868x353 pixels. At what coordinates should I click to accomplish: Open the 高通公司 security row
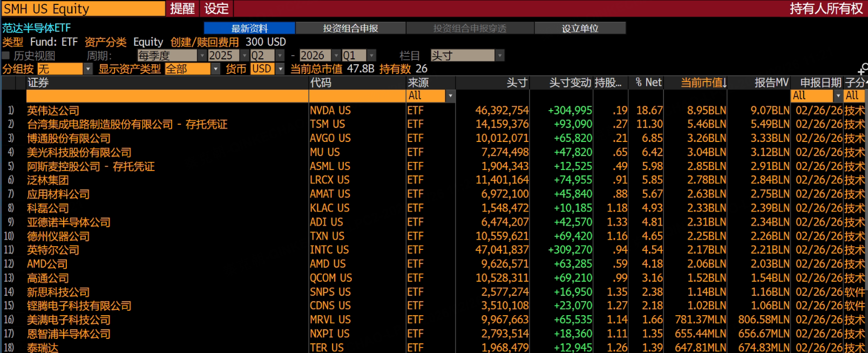(x=48, y=279)
